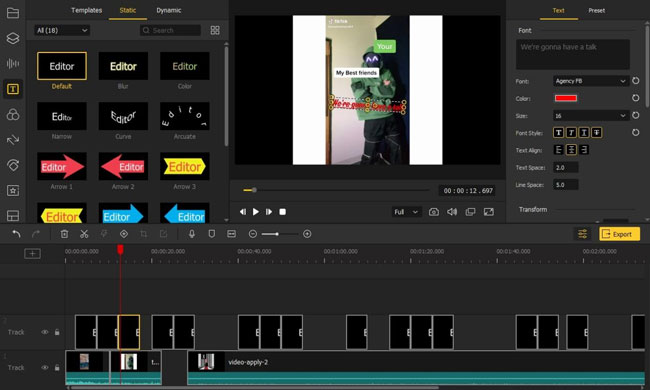The width and height of the screenshot is (650, 390).
Task: Click the preview playback progress slider
Action: coord(336,190)
